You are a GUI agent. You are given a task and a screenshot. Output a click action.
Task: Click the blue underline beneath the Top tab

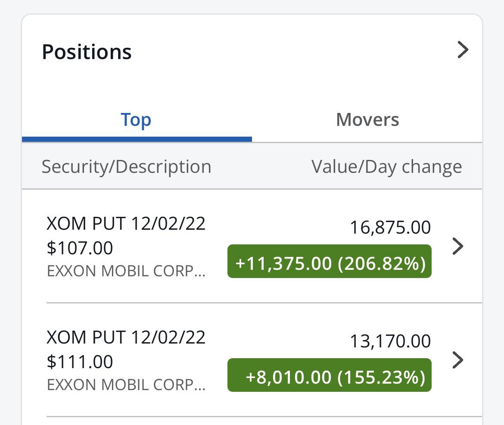(137, 139)
